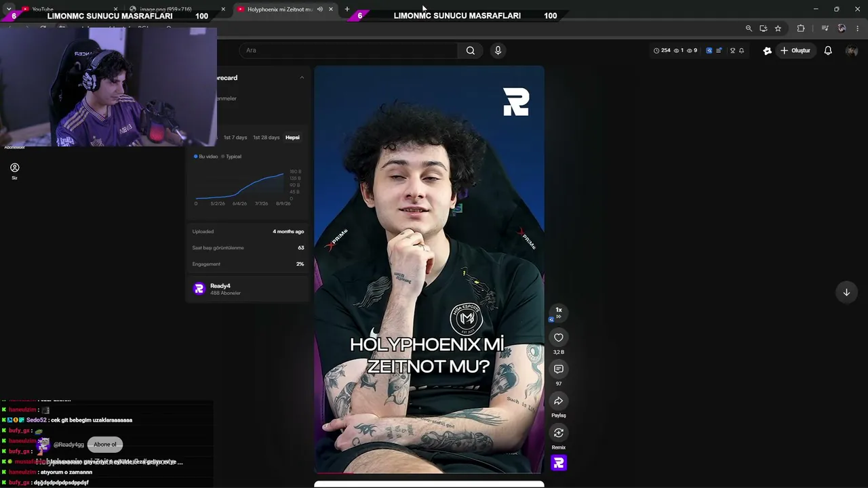Collapse the scorecard panel with the chevron
The width and height of the screenshot is (868, 488).
pos(302,78)
